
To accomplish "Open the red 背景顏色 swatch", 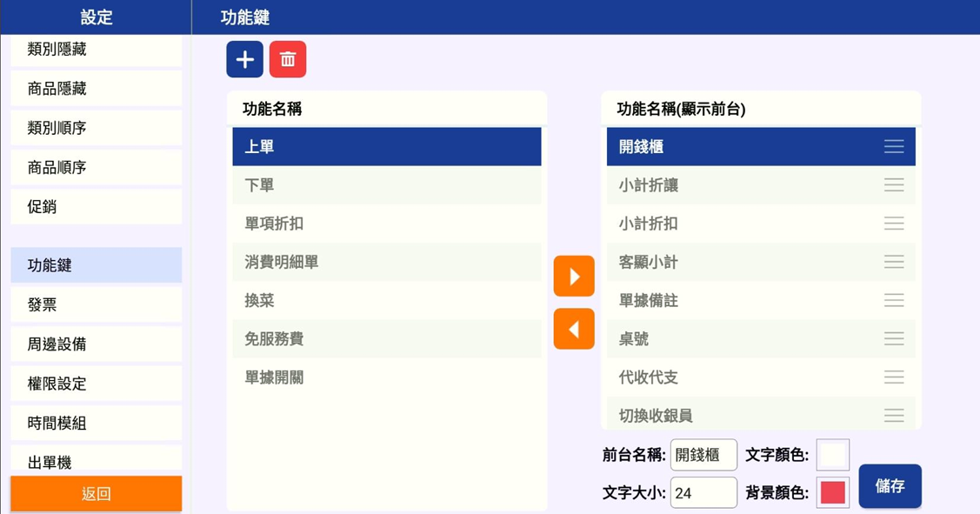I will click(x=832, y=493).
